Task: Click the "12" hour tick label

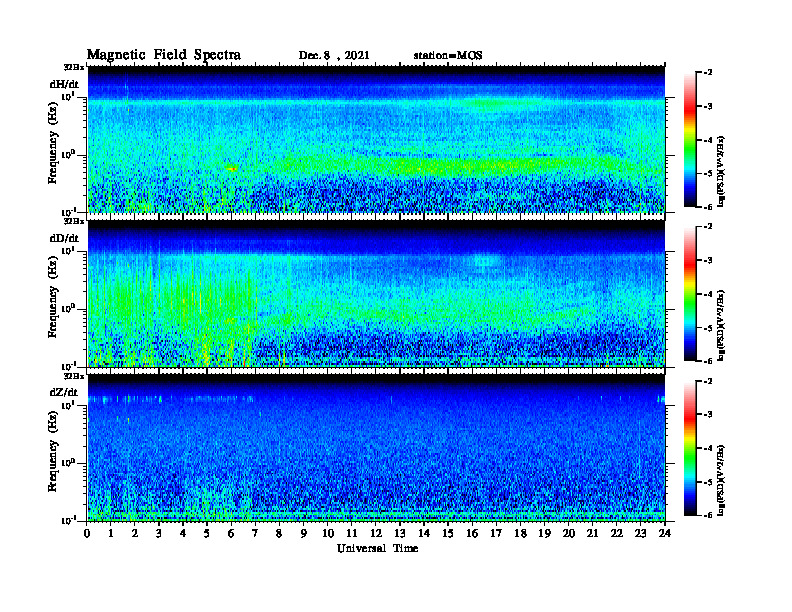Action: [x=376, y=533]
